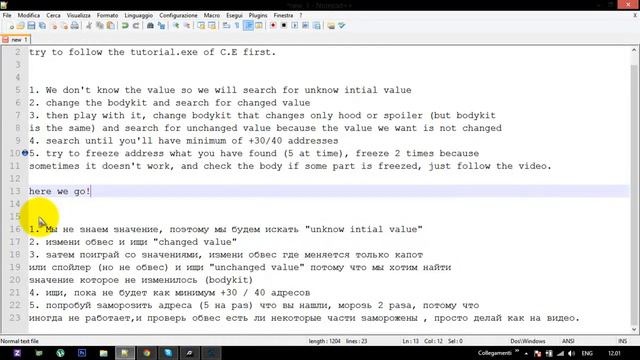Open the Macro menu
Screen dimensions: 640x360
pos(211,15)
